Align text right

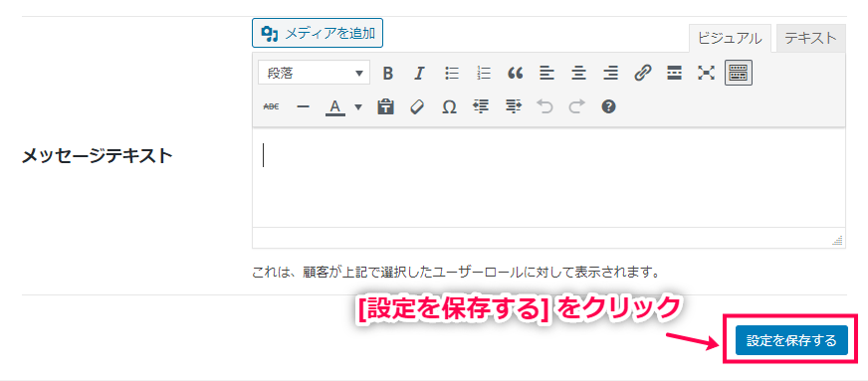(610, 73)
